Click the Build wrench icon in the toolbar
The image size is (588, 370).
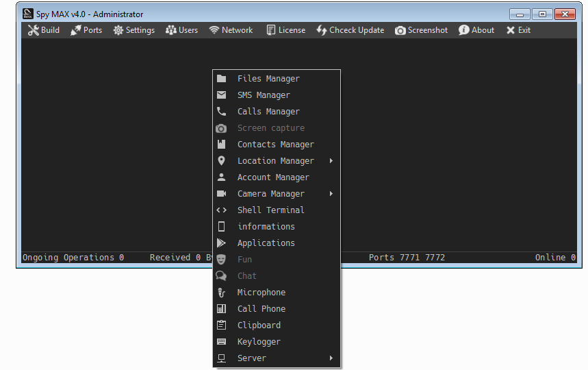(34, 30)
